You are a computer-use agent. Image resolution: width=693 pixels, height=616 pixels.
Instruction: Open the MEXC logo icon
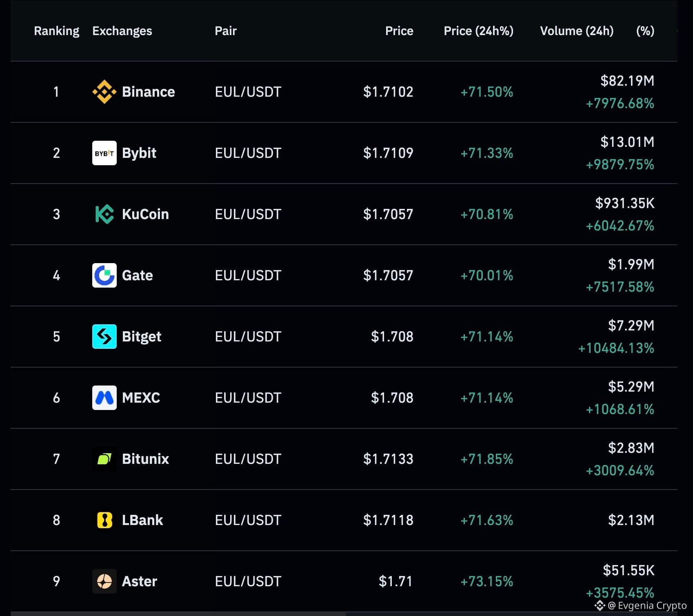click(x=104, y=398)
